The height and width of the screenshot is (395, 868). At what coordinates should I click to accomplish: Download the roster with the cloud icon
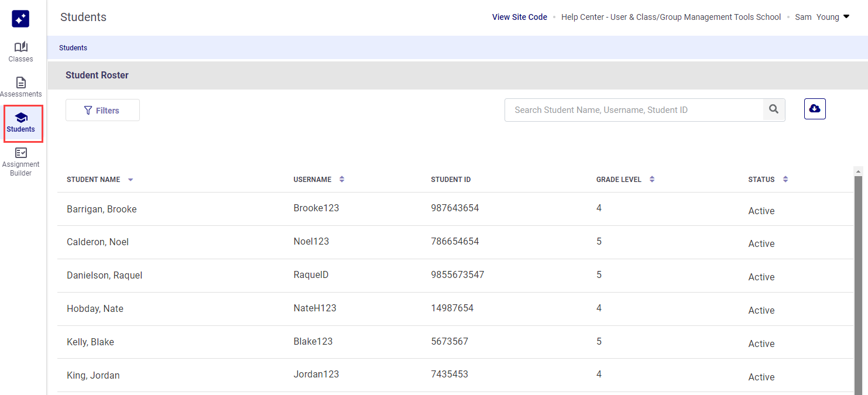tap(815, 109)
